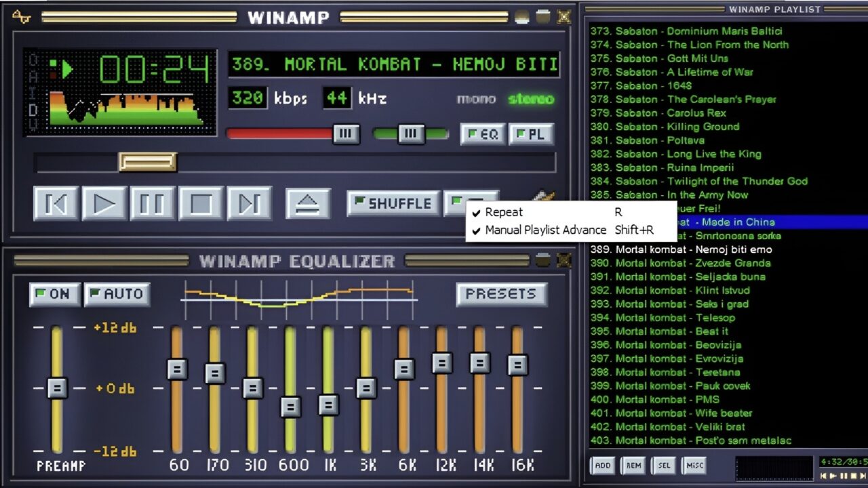The height and width of the screenshot is (488, 868).
Task: Skip to the next track
Action: [249, 203]
